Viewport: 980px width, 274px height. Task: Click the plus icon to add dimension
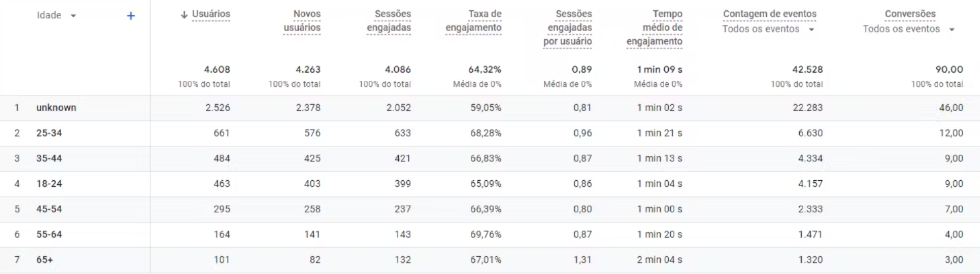[x=131, y=15]
